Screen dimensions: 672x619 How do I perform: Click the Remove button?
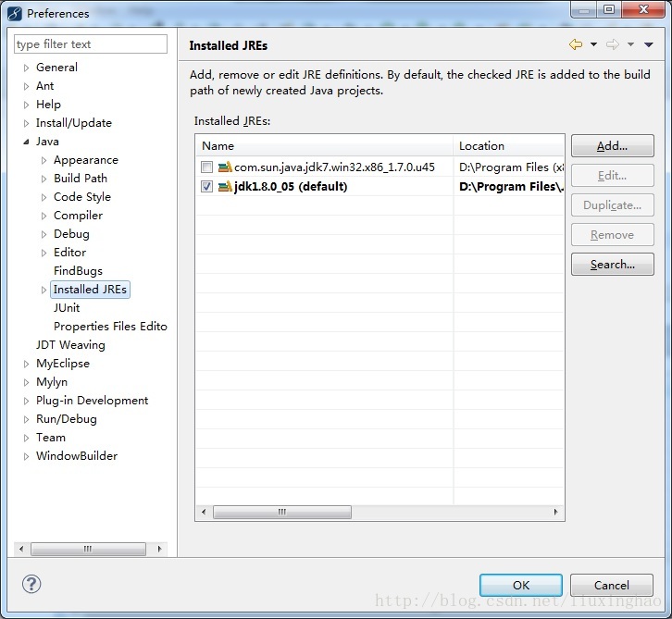613,235
